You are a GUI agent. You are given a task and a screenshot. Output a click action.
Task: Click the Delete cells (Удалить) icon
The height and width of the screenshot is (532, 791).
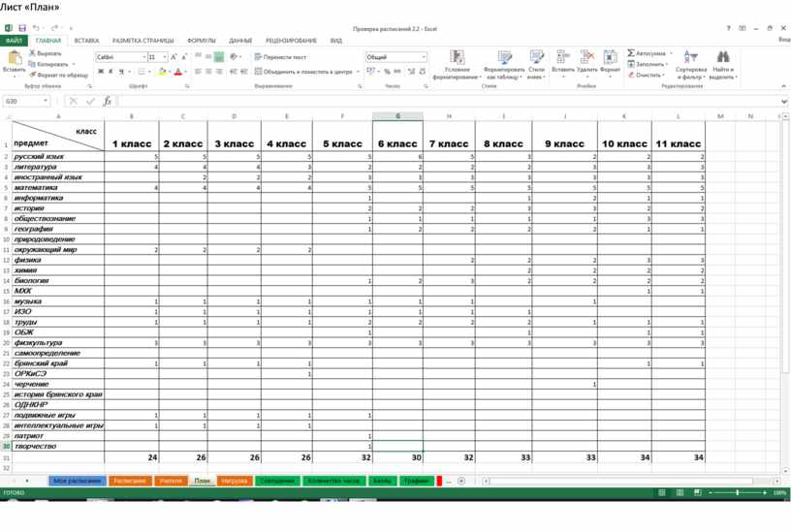pyautogui.click(x=586, y=58)
